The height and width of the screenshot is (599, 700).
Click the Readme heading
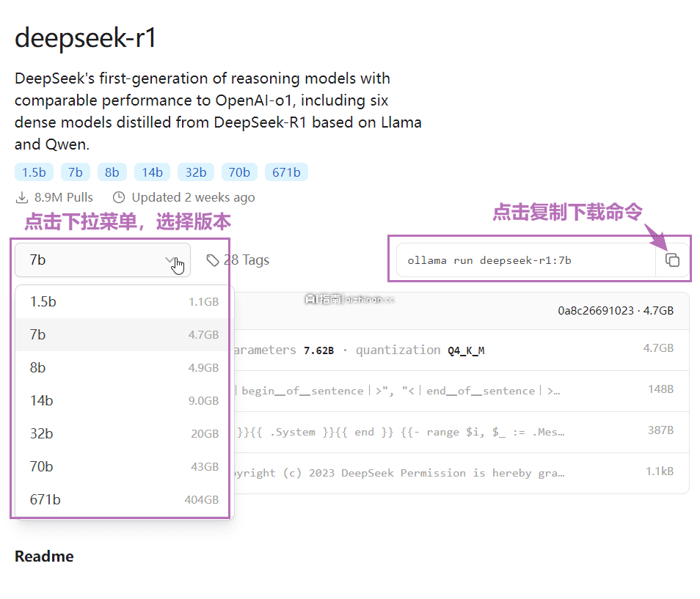click(x=44, y=556)
